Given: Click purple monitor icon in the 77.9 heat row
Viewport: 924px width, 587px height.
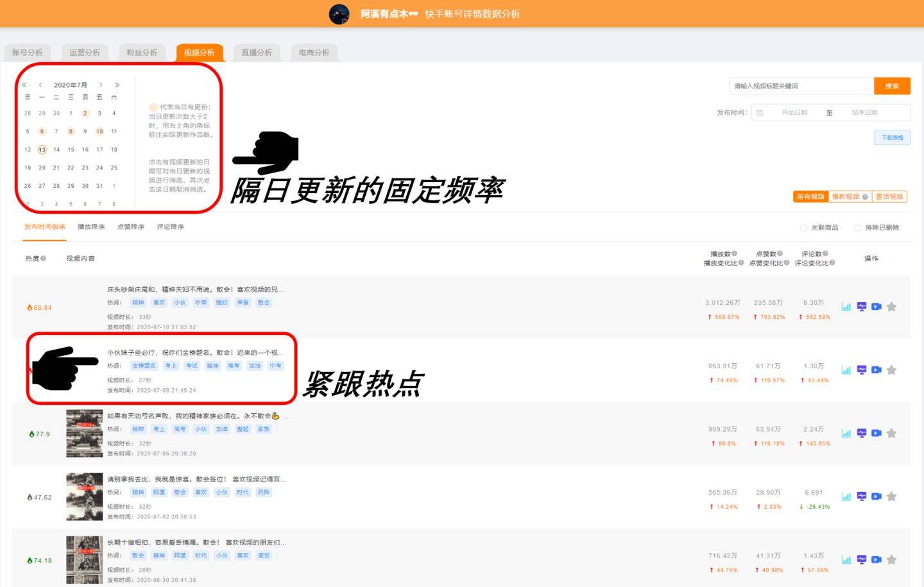Looking at the screenshot, I should 861,434.
